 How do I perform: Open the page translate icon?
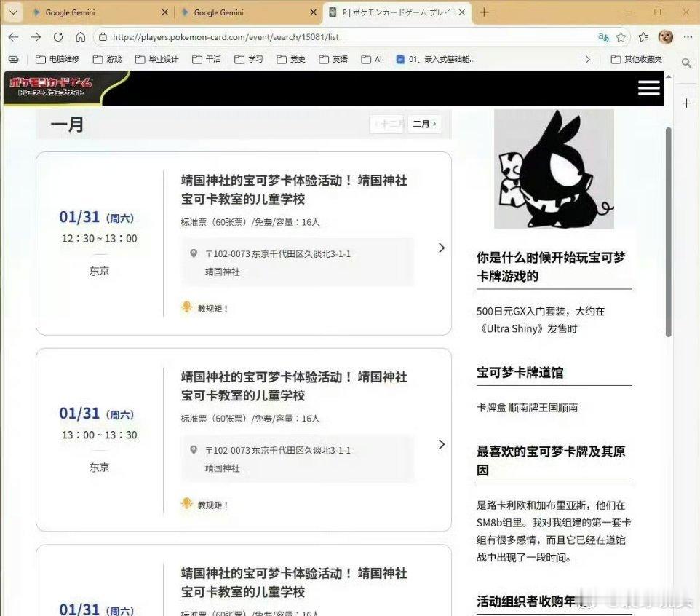[x=603, y=37]
